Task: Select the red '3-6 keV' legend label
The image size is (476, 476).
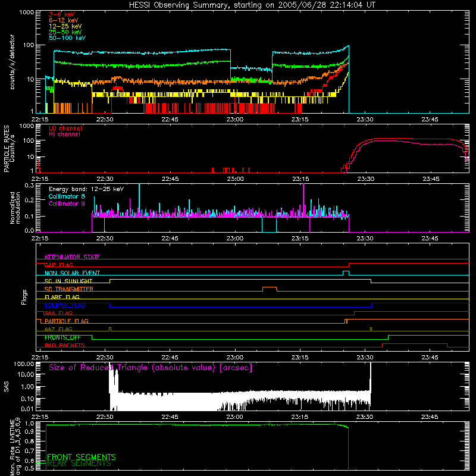Action: coord(62,14)
